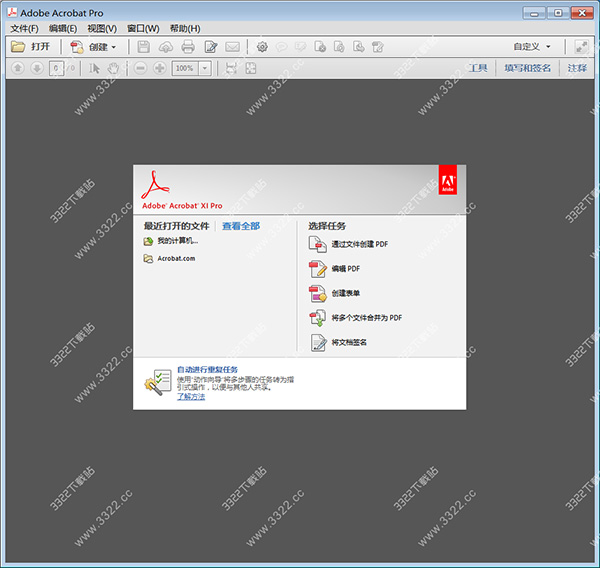600x568 pixels.
Task: Switch to the 注释 panel
Action: click(x=577, y=68)
